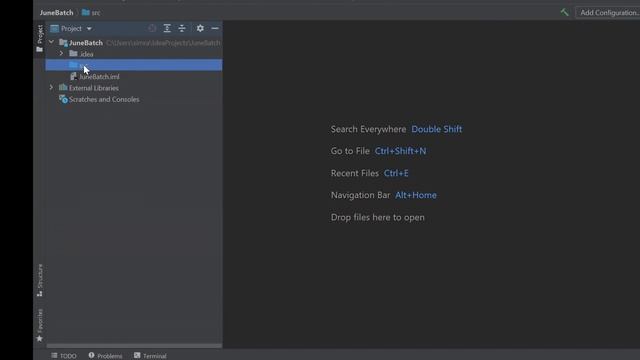Click the External Libraries icon
Image resolution: width=640 pixels, height=360 pixels.
63,87
